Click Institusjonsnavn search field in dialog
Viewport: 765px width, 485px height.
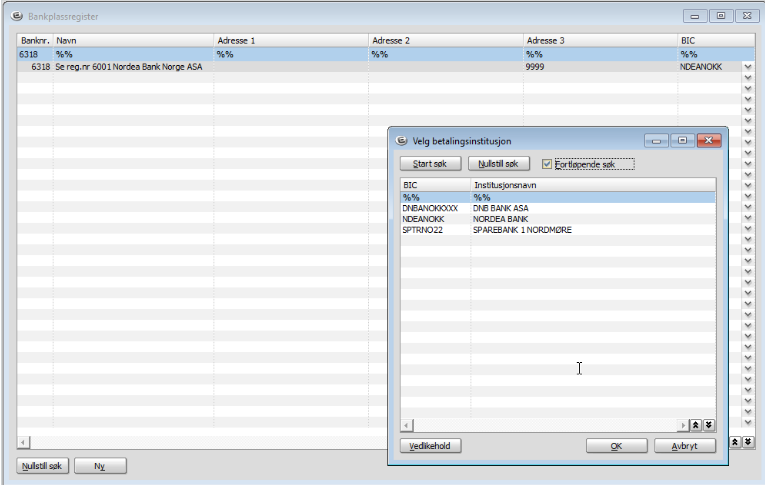point(593,197)
